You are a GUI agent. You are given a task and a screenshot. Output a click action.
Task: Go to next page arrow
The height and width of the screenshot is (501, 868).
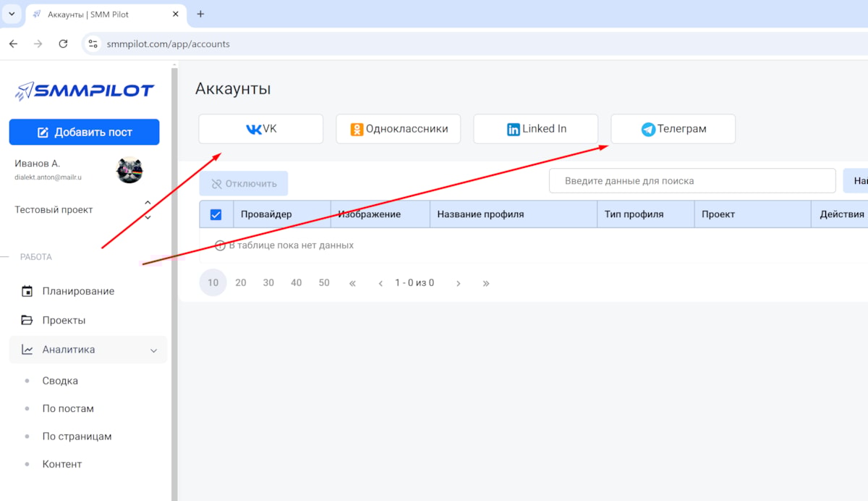pyautogui.click(x=458, y=283)
